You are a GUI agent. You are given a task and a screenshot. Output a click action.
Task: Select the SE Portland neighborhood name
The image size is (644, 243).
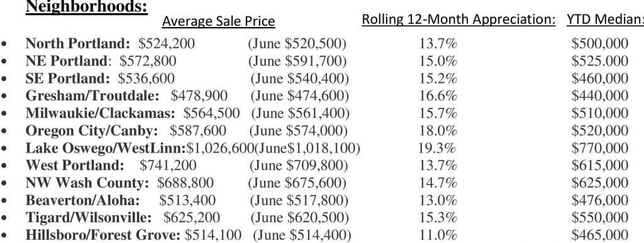tap(68, 78)
